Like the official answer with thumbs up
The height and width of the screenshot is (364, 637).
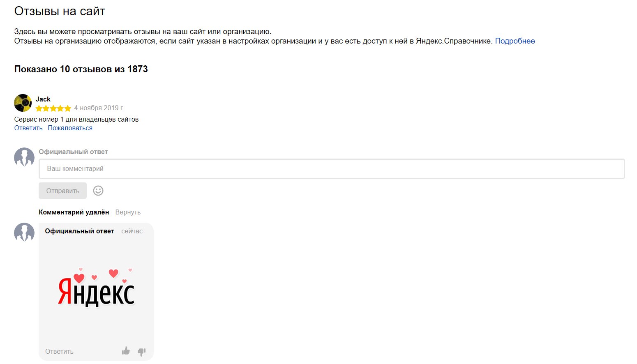[x=126, y=351]
